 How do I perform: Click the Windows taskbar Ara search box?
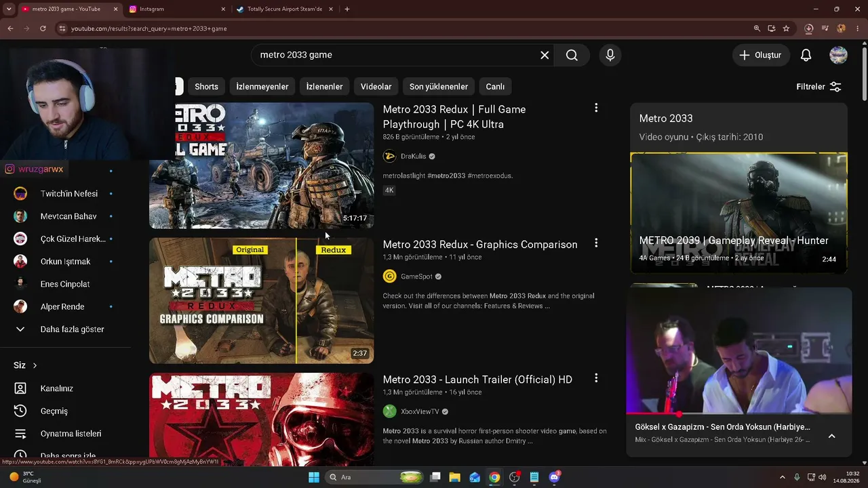pos(374,477)
